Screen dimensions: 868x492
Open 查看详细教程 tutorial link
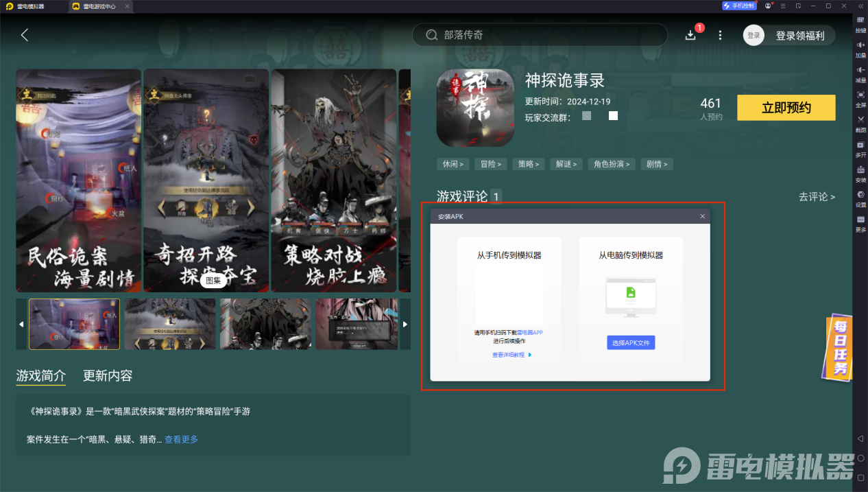coord(507,355)
